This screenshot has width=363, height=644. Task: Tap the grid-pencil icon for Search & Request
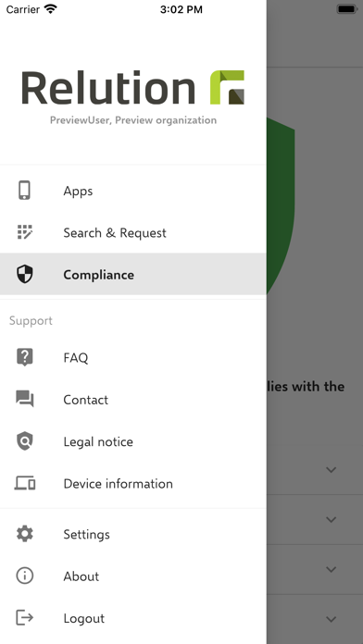(x=25, y=232)
